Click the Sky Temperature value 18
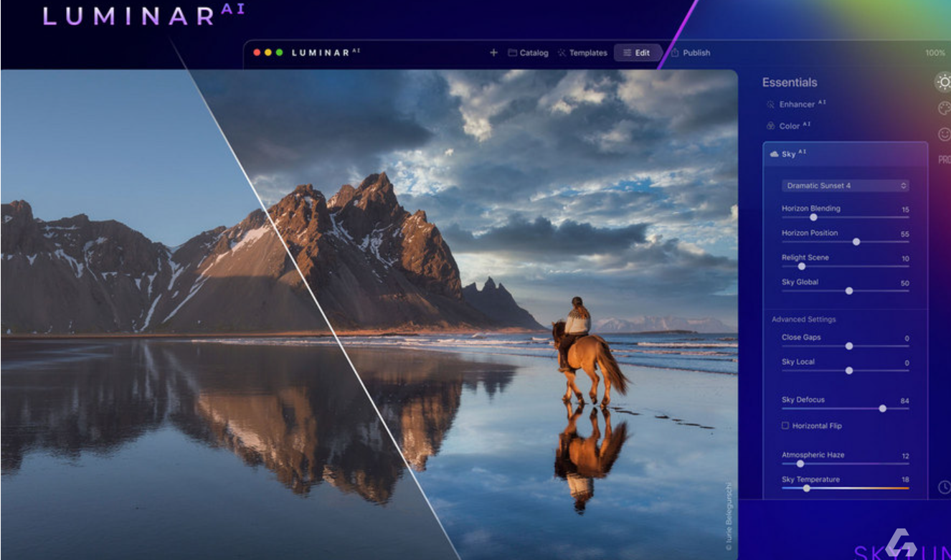951x560 pixels. pyautogui.click(x=905, y=480)
